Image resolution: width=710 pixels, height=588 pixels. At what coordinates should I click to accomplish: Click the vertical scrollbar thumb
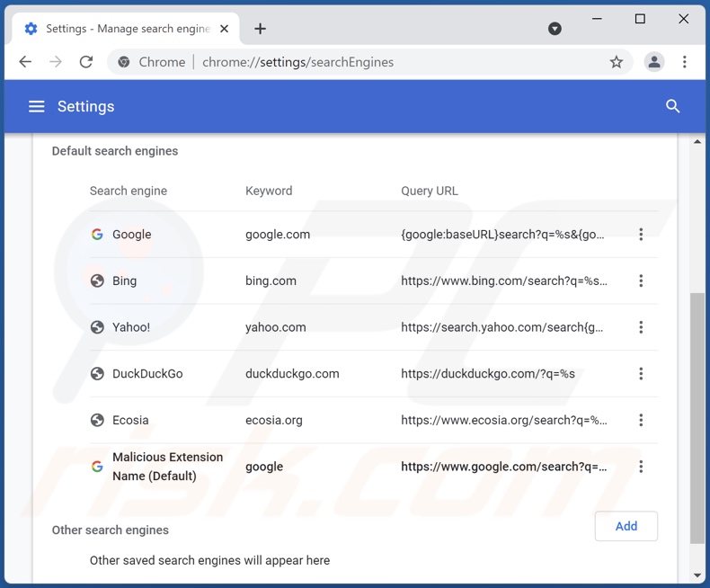[697, 418]
